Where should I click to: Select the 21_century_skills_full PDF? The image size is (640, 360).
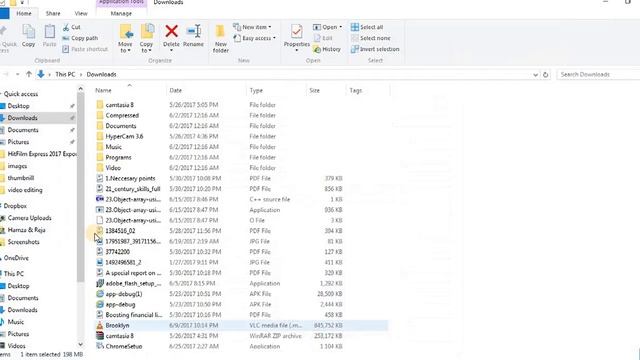pyautogui.click(x=242, y=189)
